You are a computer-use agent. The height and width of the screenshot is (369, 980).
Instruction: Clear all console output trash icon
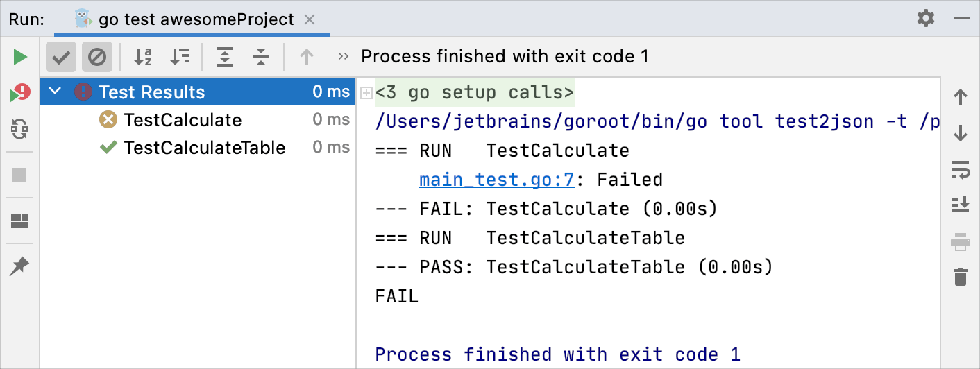coord(961,277)
